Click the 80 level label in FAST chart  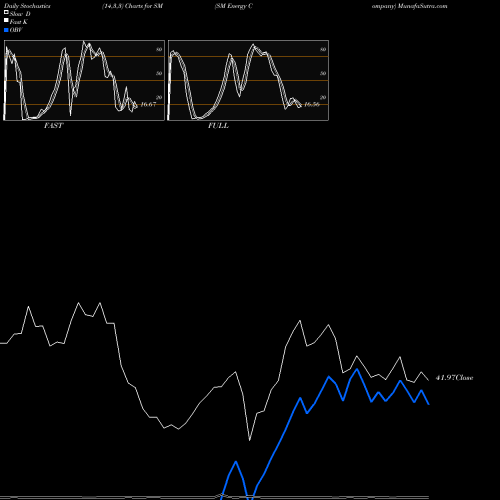click(159, 49)
